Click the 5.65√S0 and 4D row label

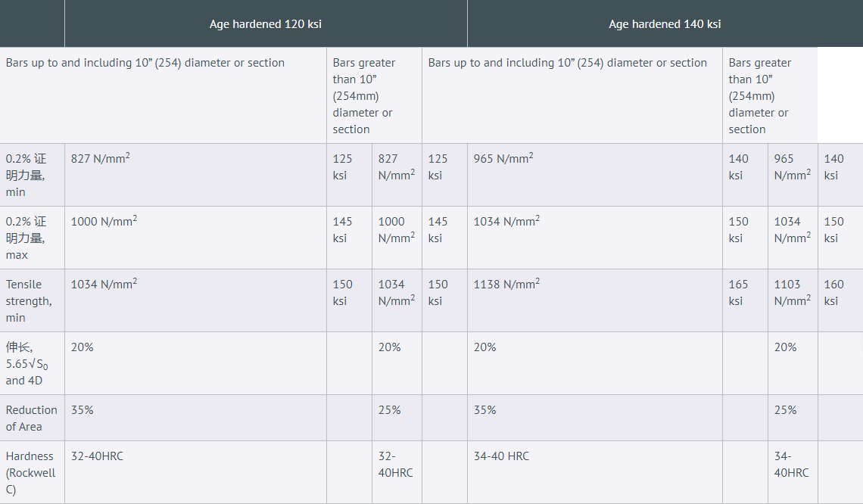tap(26, 363)
